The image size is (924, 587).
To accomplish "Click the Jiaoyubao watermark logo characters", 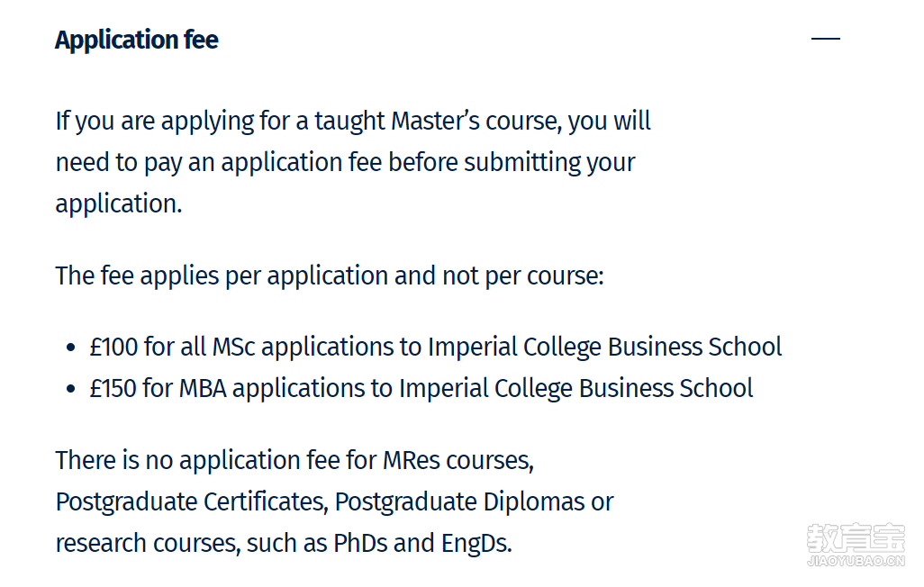I will click(856, 537).
